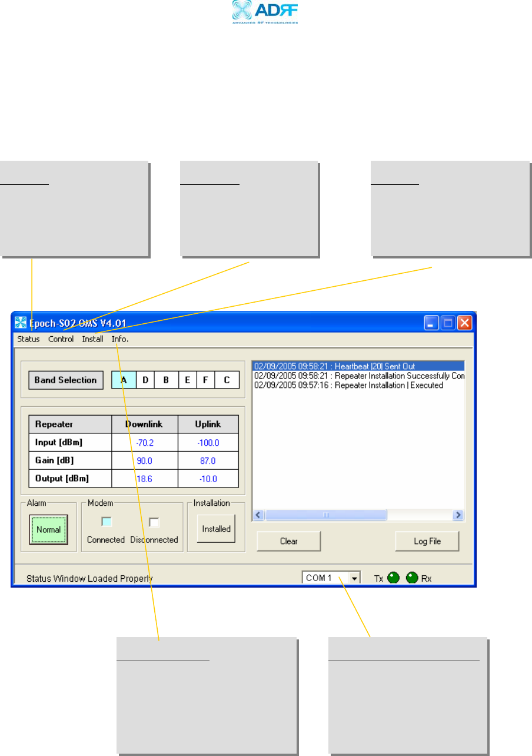The height and width of the screenshot is (756, 532).
Task: Clear the log with the Clear button
Action: click(x=289, y=541)
